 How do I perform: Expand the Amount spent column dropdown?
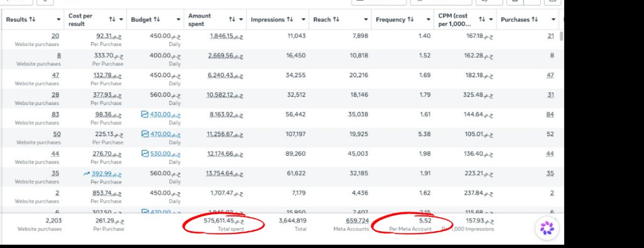[241, 19]
